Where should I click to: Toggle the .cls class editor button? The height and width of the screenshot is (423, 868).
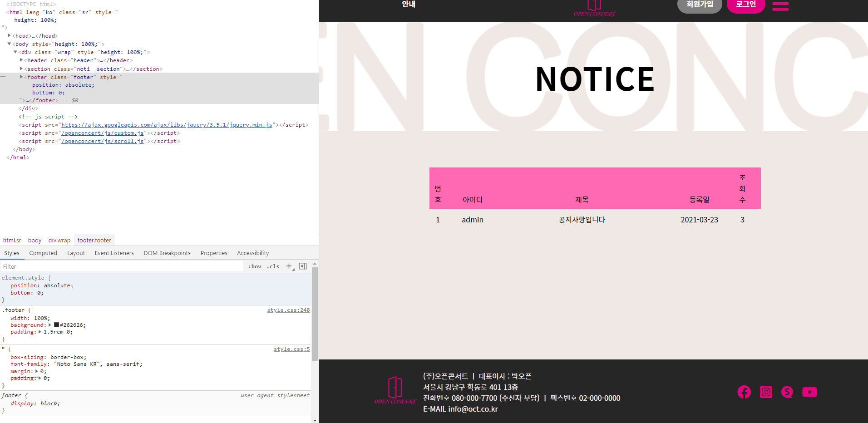[x=273, y=266]
